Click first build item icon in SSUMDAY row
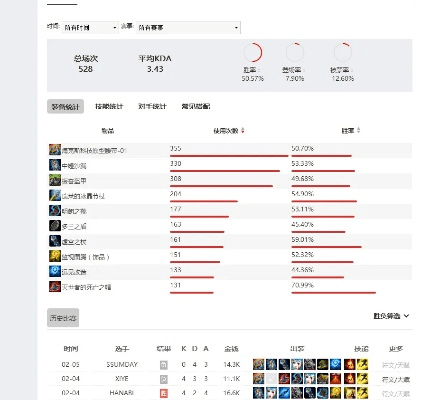Image resolution: width=421 pixels, height=400 pixels. tap(258, 365)
